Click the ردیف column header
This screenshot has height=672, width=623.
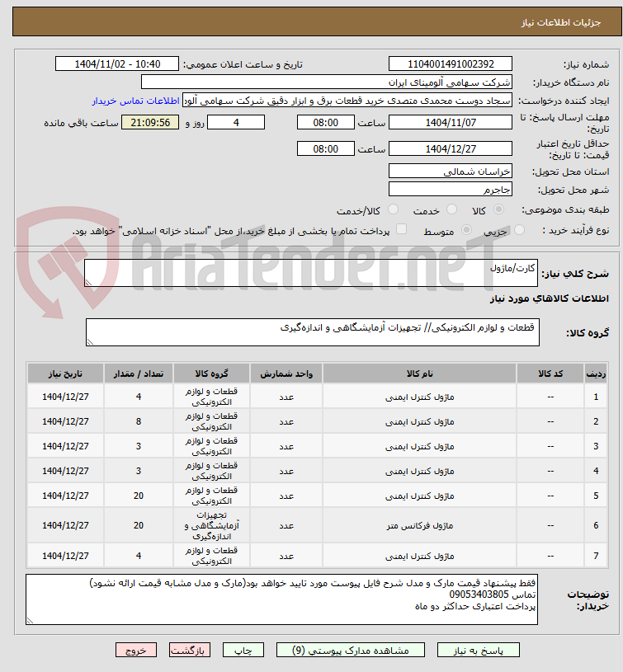596,374
